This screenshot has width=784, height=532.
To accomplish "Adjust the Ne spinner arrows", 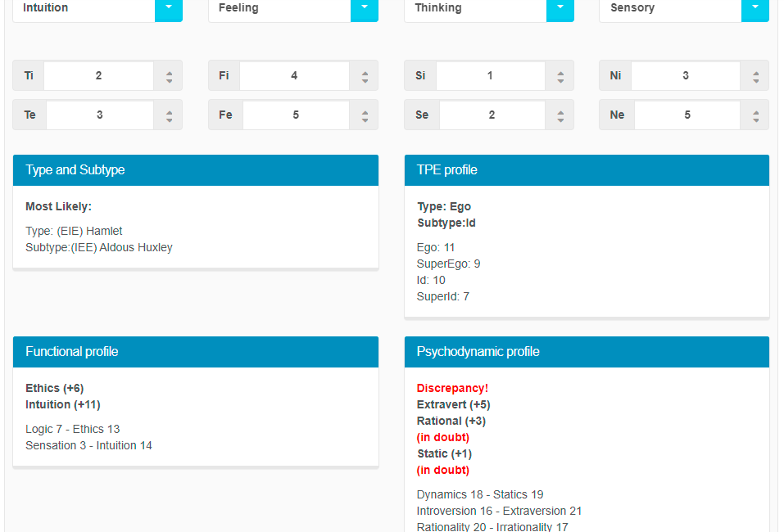I will pyautogui.click(x=755, y=116).
